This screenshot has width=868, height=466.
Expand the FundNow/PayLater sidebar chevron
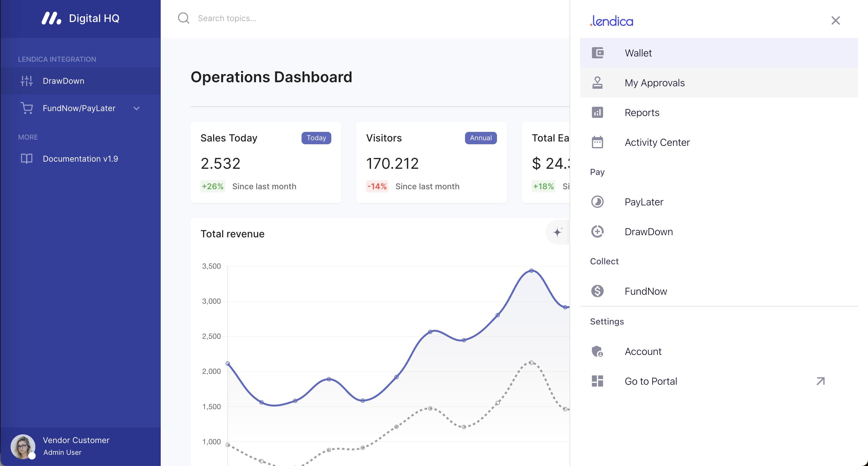pyautogui.click(x=136, y=109)
